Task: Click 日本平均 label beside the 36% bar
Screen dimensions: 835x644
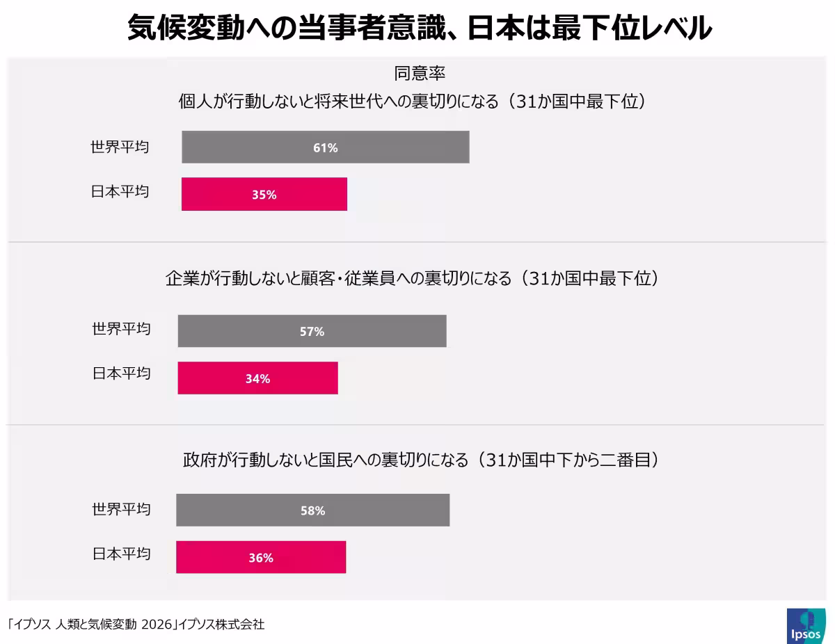Action: (x=121, y=554)
